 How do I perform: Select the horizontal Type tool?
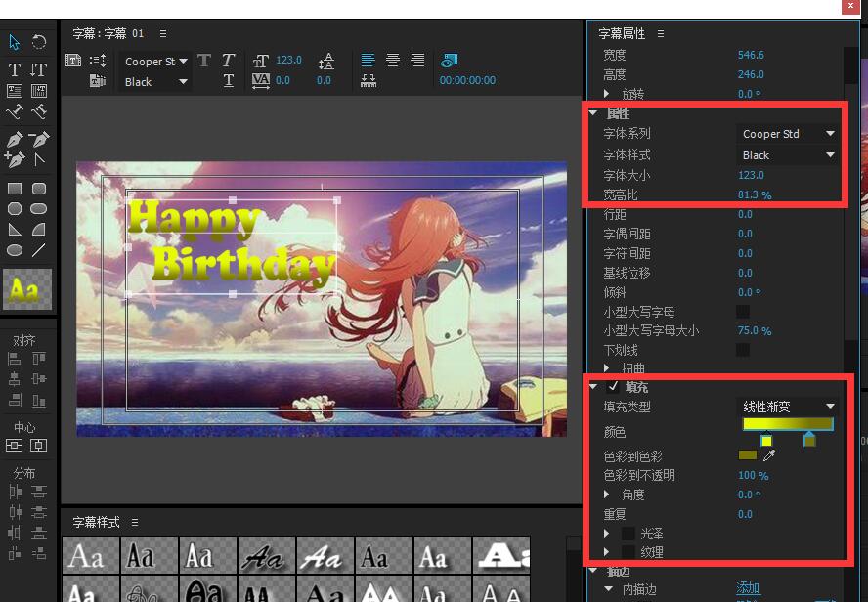(x=15, y=69)
